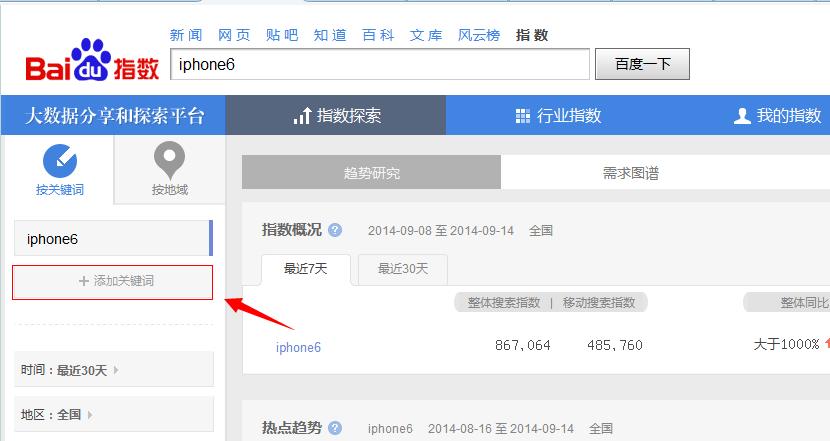This screenshot has height=441, width=830.
Task: Click the 指数概况 heading
Action: click(292, 230)
